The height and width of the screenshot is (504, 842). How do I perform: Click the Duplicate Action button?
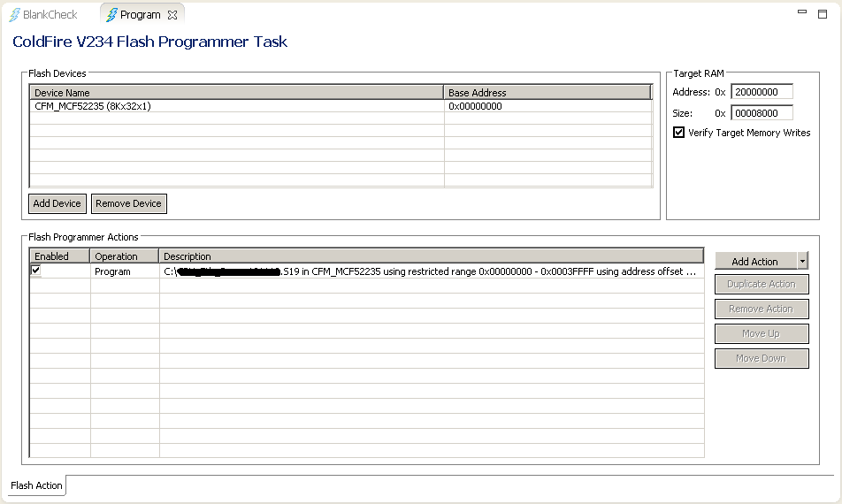click(x=762, y=284)
